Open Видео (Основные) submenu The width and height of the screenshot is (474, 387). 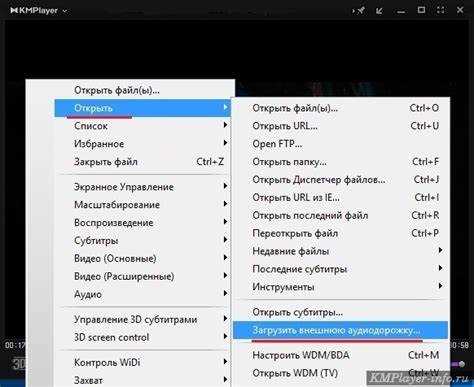pos(143,259)
